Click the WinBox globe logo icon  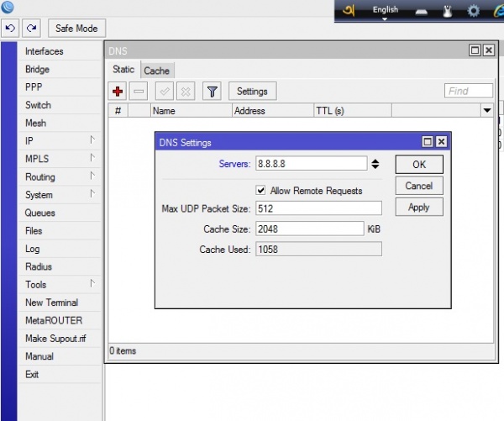tap(7, 7)
